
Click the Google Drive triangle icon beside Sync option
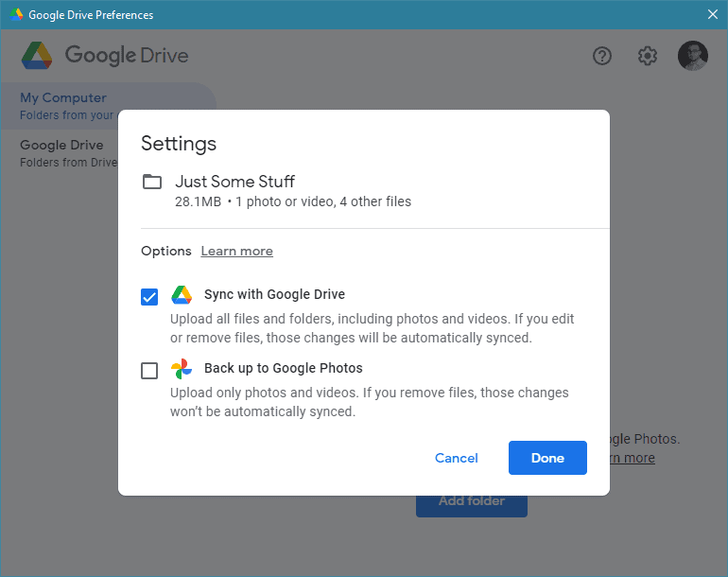[x=182, y=295]
